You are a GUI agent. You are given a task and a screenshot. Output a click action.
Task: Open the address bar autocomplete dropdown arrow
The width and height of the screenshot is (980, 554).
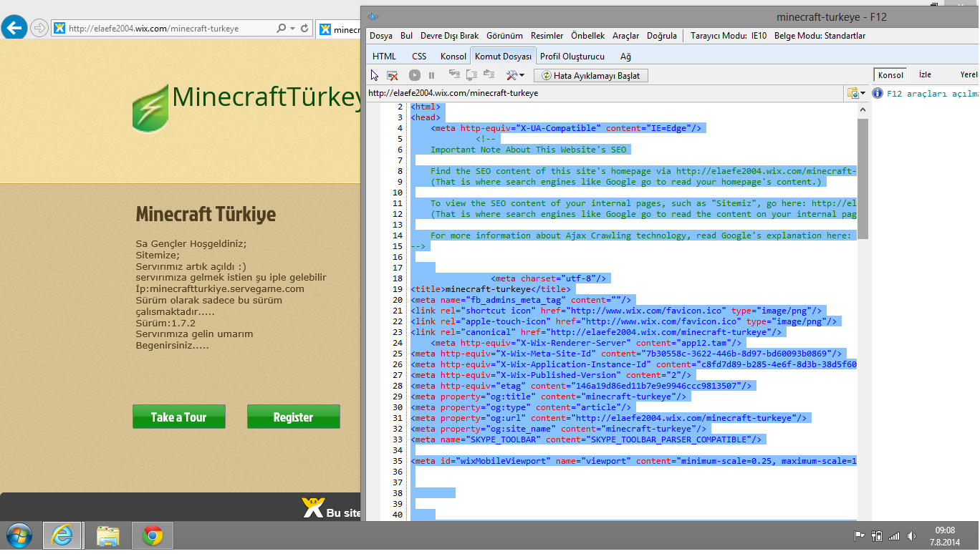[x=292, y=29]
